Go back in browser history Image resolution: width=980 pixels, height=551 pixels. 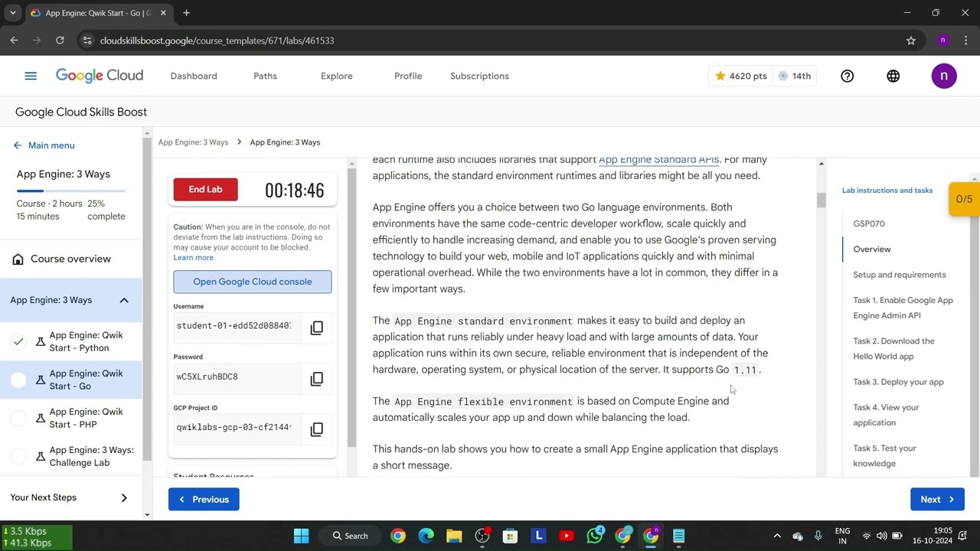click(x=14, y=41)
